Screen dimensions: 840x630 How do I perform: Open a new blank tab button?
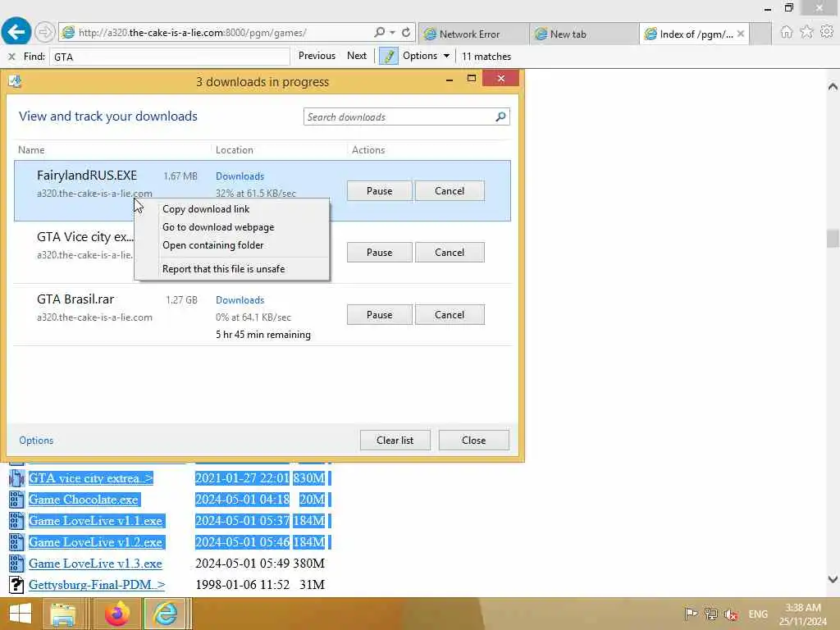point(760,34)
